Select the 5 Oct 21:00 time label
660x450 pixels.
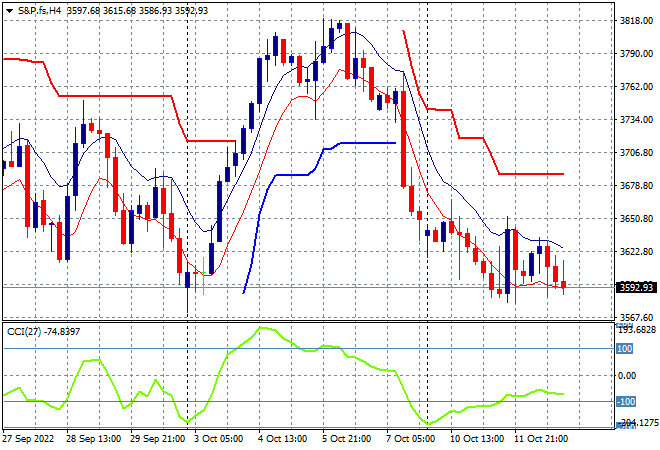tap(346, 439)
